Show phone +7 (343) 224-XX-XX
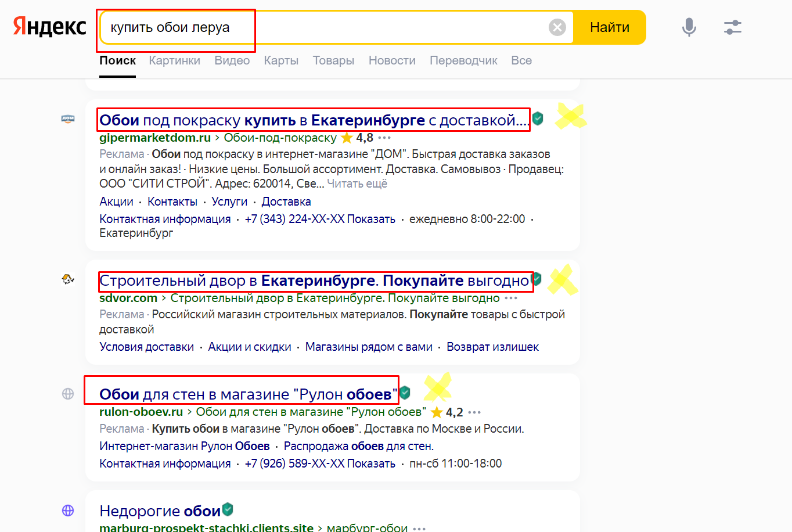 coord(320,219)
